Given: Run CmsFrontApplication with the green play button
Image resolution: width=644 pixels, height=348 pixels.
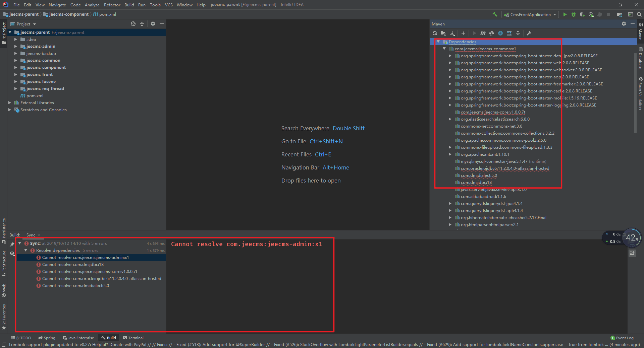Looking at the screenshot, I should pyautogui.click(x=565, y=14).
